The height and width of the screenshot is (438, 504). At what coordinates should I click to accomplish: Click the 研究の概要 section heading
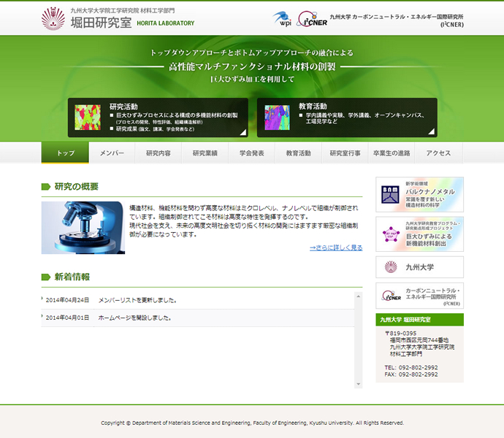pos(77,186)
